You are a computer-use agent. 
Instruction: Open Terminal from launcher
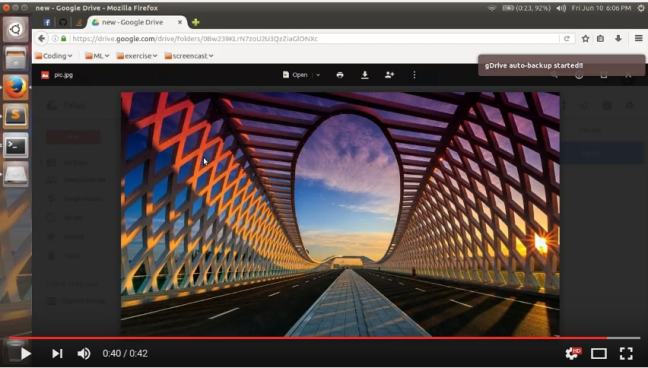click(x=16, y=145)
